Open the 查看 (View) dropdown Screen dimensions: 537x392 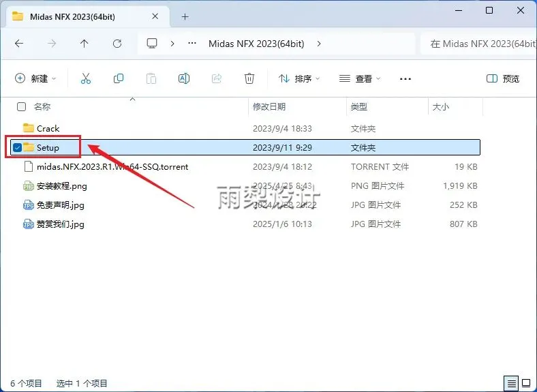pos(360,79)
